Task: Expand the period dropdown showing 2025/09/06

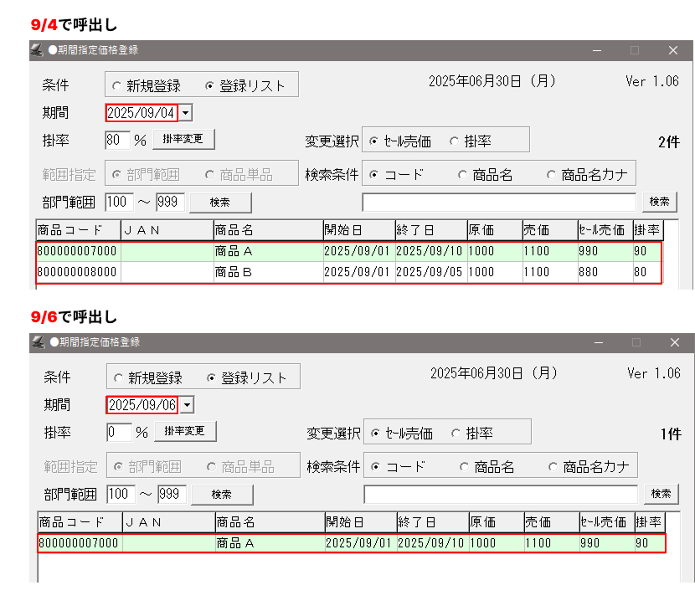Action: tap(188, 405)
